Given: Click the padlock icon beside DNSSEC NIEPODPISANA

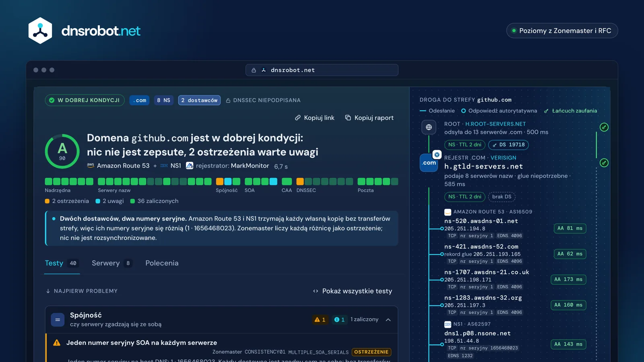Looking at the screenshot, I should [x=228, y=101].
